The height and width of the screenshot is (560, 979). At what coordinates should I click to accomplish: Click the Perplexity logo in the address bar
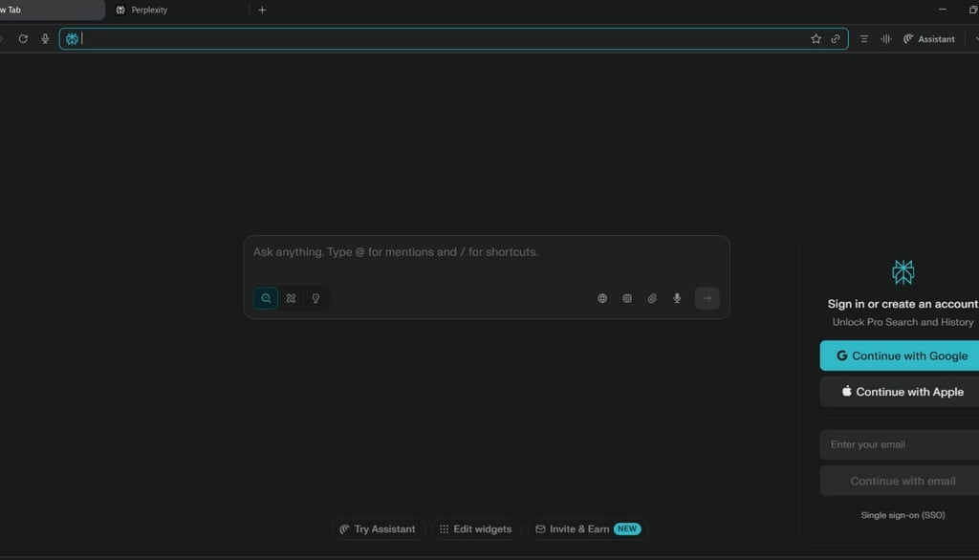click(72, 39)
